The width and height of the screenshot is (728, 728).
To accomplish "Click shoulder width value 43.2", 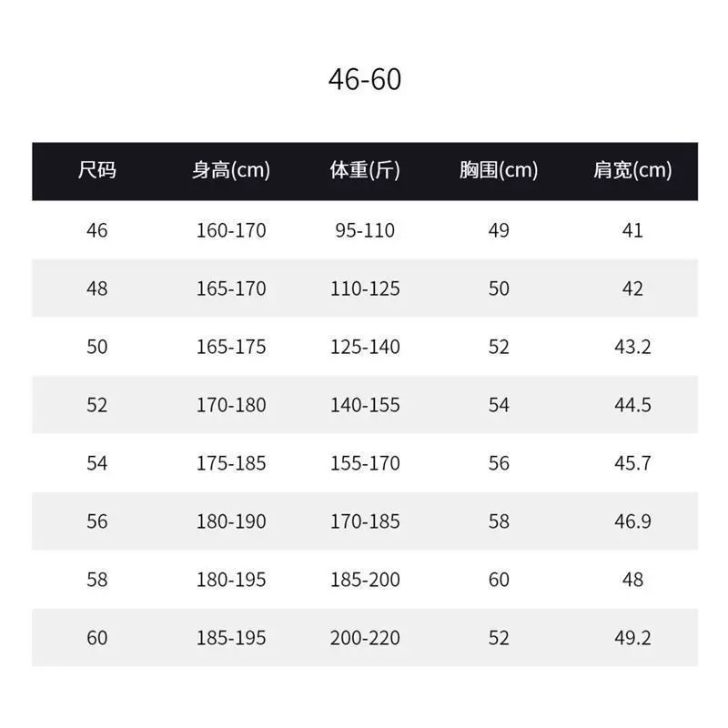I will [x=632, y=347].
